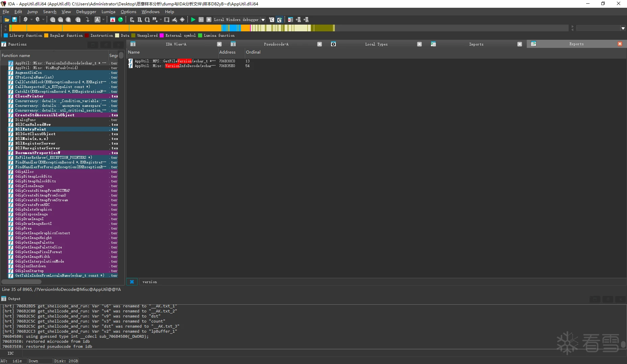Click the Library function cyan legend swatch
The height and width of the screenshot is (364, 627).
point(6,35)
